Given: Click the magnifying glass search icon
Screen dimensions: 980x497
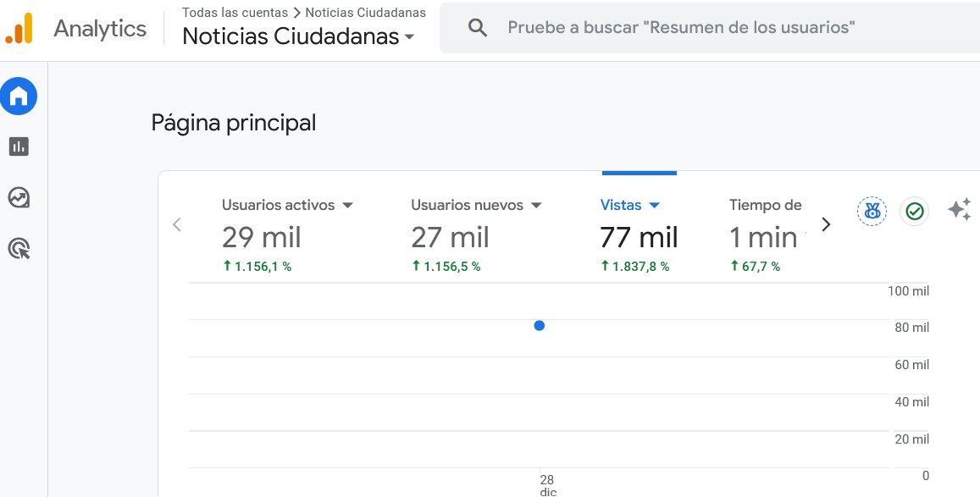Looking at the screenshot, I should click(x=478, y=28).
